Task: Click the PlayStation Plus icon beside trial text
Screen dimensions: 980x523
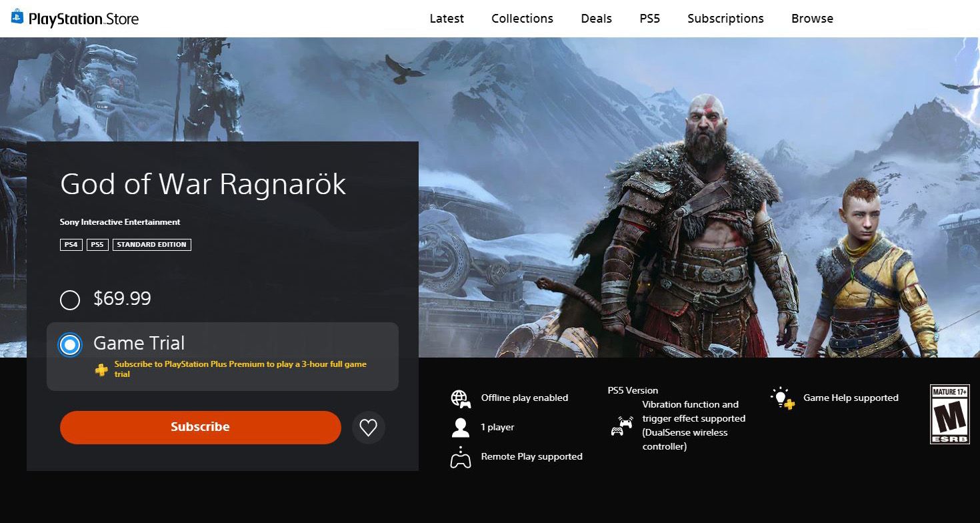Action: coord(101,370)
